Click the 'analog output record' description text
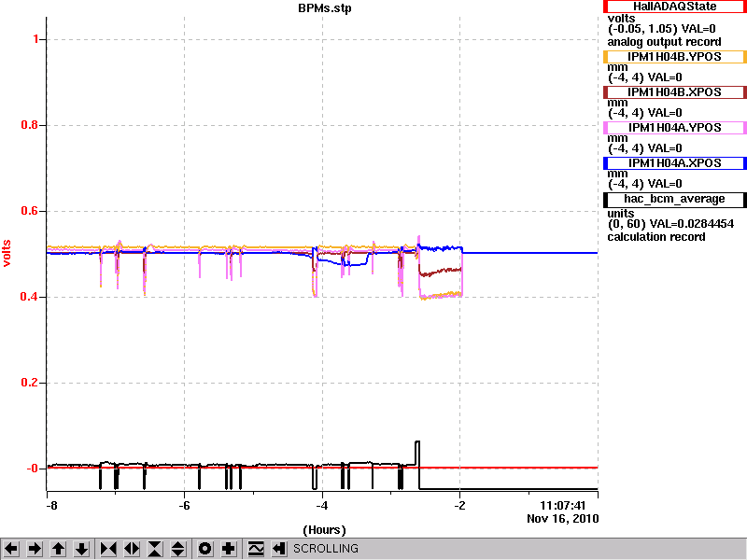 (664, 42)
